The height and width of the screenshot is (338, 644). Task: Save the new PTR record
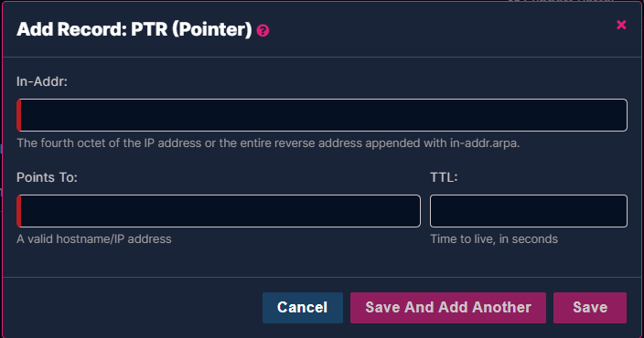pos(590,308)
